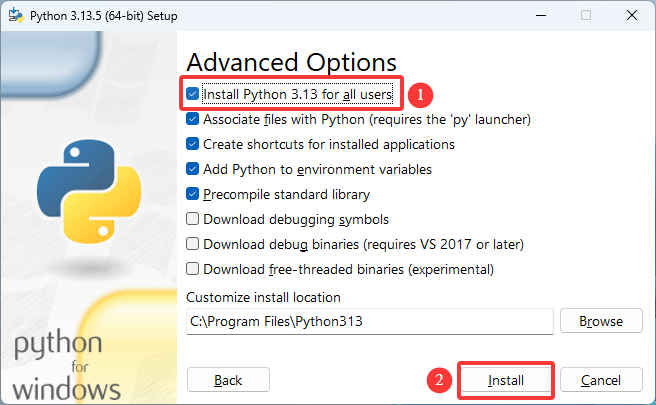656x405 pixels.
Task: Disable Create shortcuts for installed applications
Action: click(192, 144)
